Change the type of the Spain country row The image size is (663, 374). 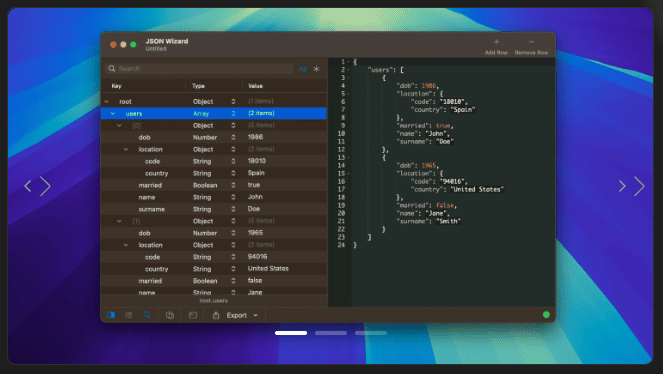point(233,173)
